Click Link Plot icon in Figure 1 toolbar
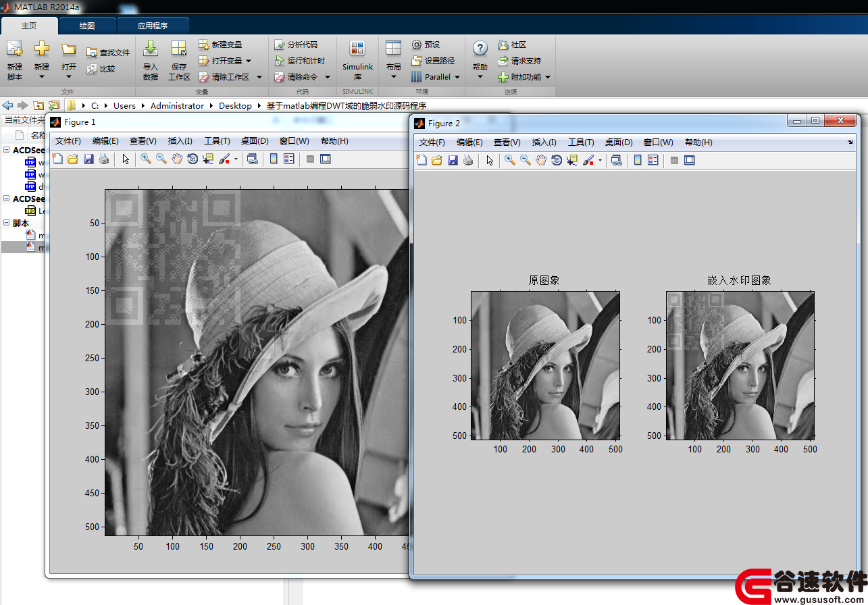This screenshot has height=605, width=868. (252, 159)
